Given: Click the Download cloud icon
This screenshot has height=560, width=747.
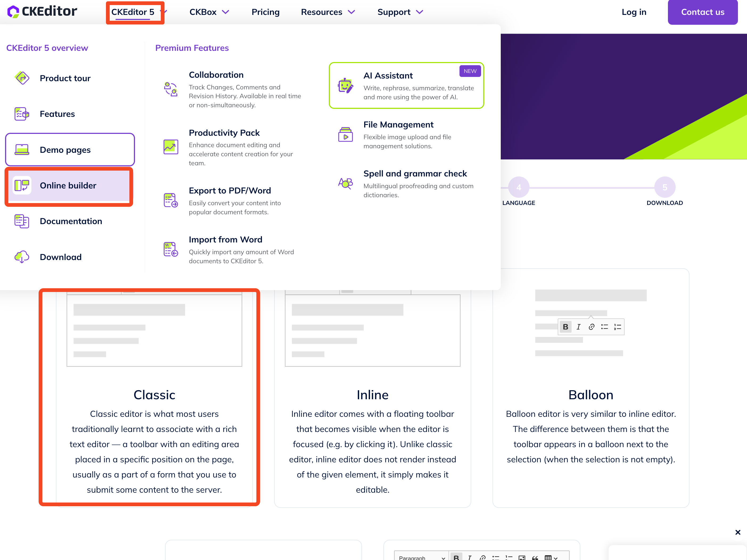Looking at the screenshot, I should click(22, 257).
